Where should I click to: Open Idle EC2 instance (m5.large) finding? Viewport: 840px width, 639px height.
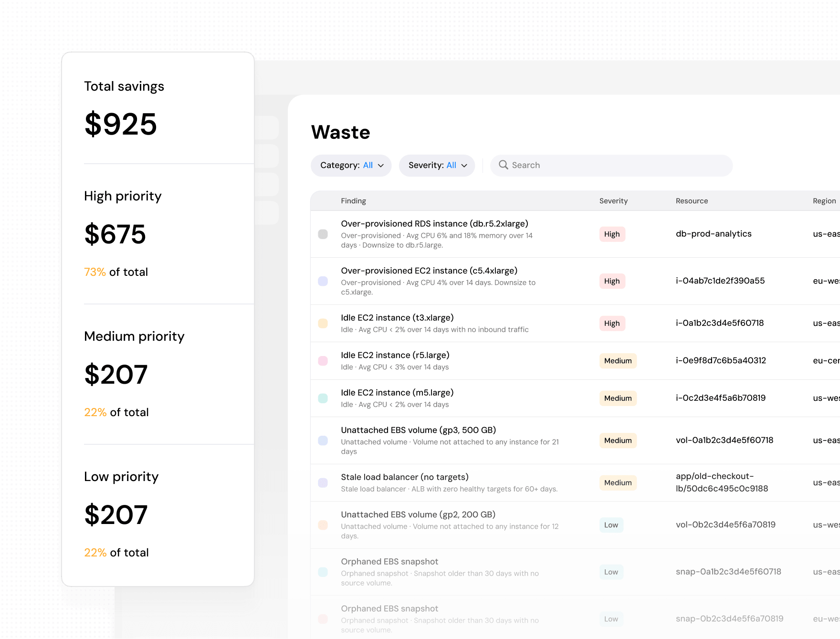pos(397,393)
